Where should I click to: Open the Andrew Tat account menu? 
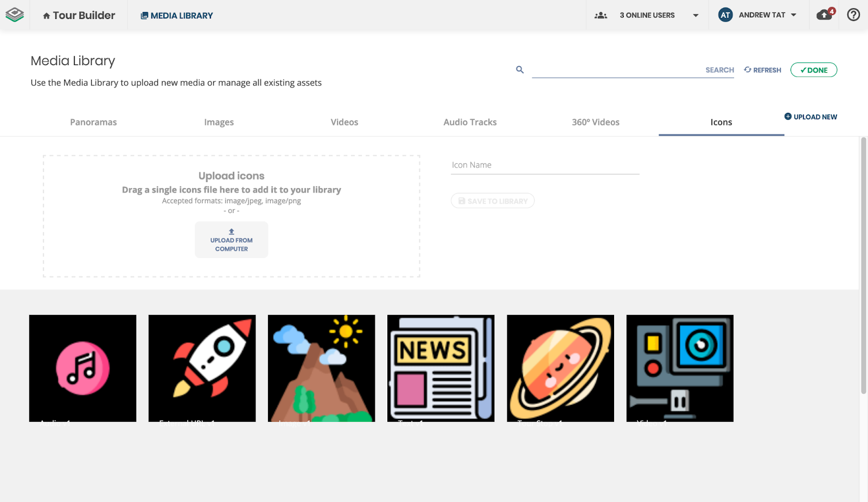point(767,15)
